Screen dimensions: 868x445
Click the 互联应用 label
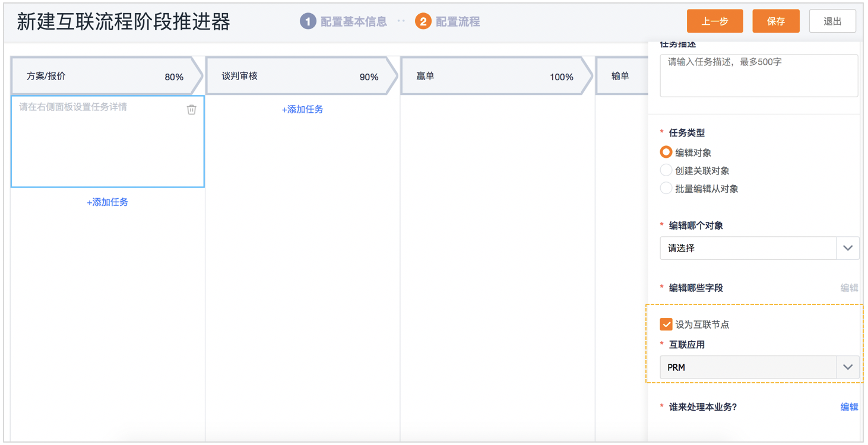[687, 345]
